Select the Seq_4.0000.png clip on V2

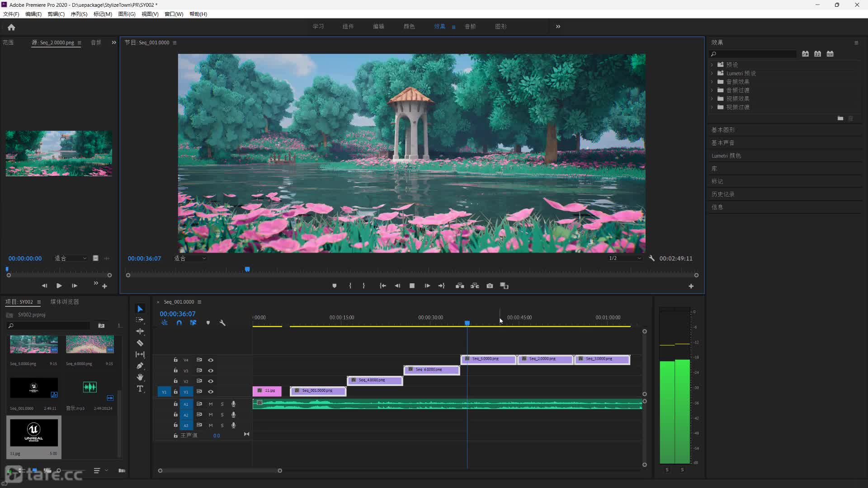click(375, 380)
